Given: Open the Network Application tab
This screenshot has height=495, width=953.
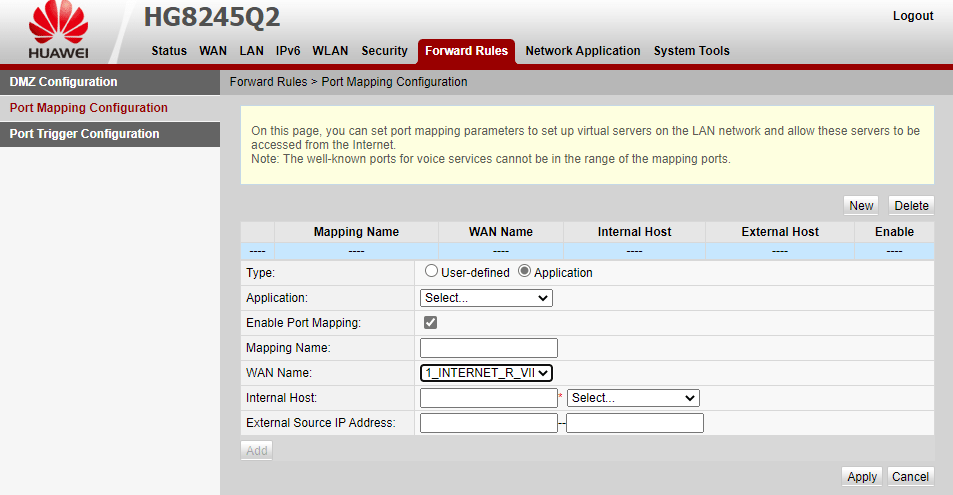Looking at the screenshot, I should click(x=582, y=51).
